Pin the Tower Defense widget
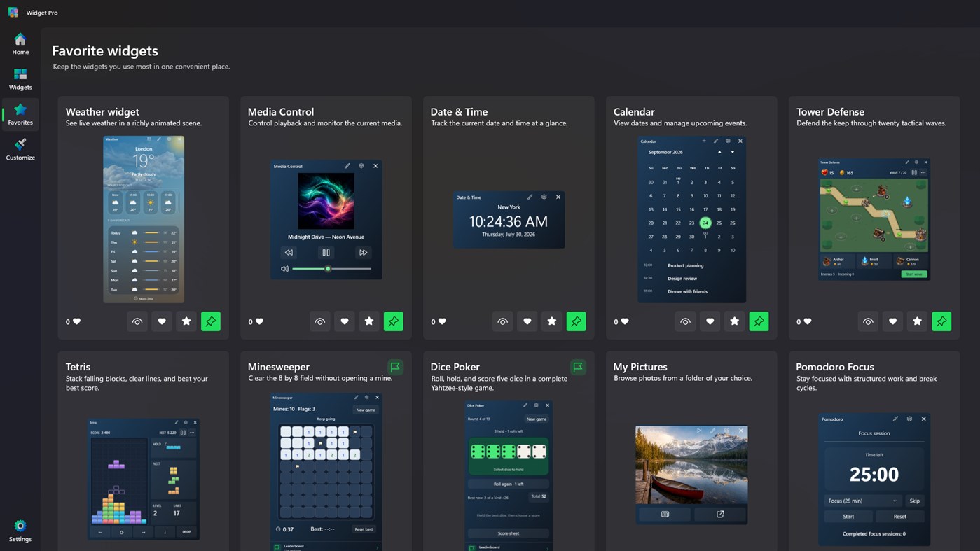980x551 pixels. pos(942,321)
